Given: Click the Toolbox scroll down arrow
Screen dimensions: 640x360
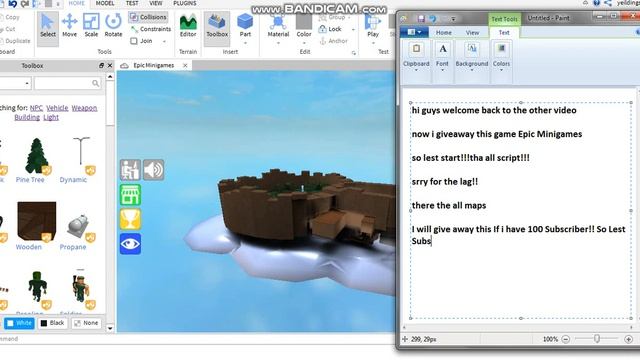Looking at the screenshot, I should (x=110, y=328).
